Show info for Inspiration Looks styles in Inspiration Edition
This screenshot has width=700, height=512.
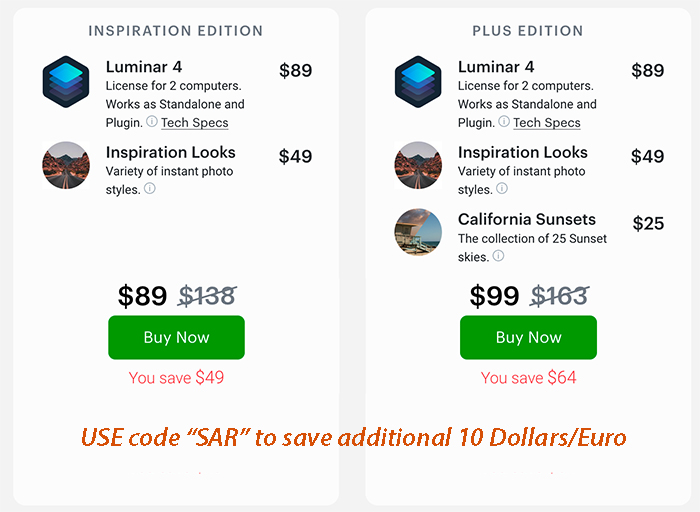click(x=150, y=188)
